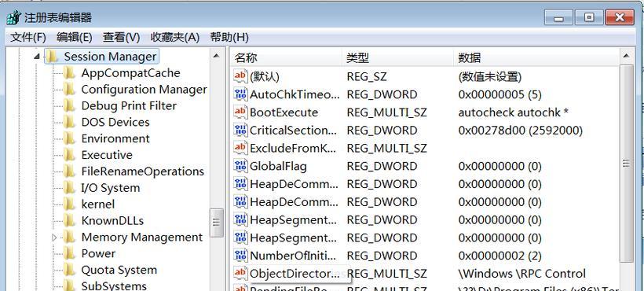Click the data cell '0x00278d00 (2592000)'

(521, 131)
